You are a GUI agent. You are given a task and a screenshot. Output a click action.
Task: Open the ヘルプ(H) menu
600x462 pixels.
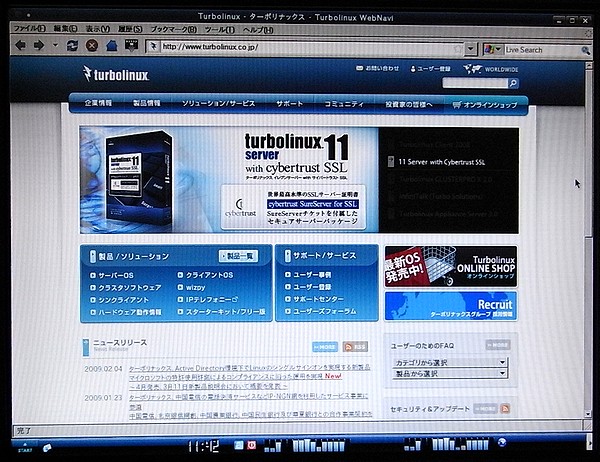point(258,30)
